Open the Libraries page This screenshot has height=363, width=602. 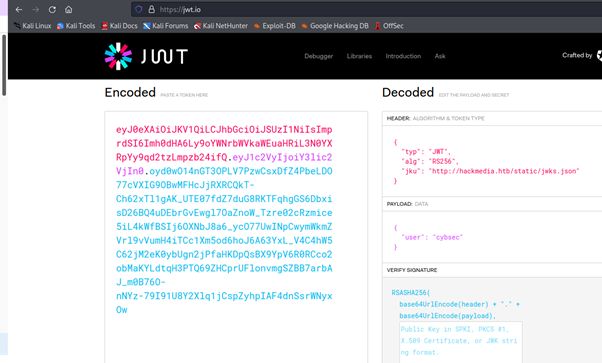click(359, 56)
